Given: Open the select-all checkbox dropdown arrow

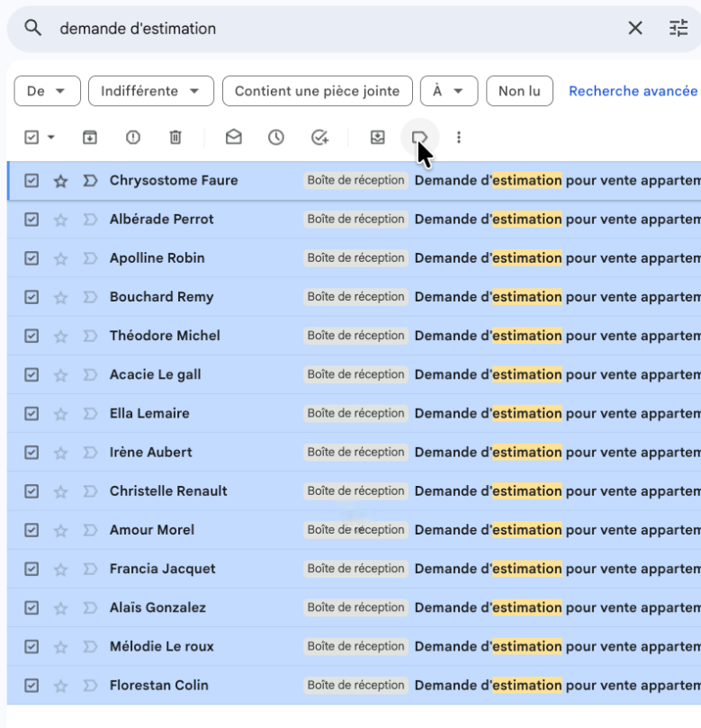Looking at the screenshot, I should click(51, 138).
